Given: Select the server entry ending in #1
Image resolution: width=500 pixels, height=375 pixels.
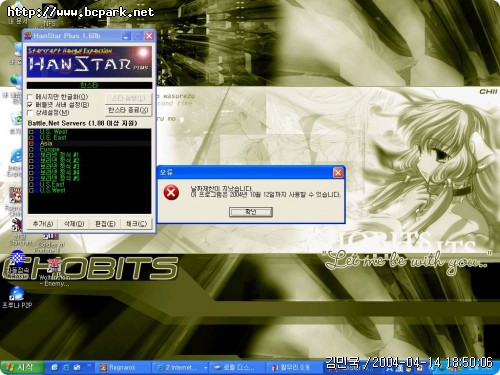Looking at the screenshot, I should tap(89, 155).
